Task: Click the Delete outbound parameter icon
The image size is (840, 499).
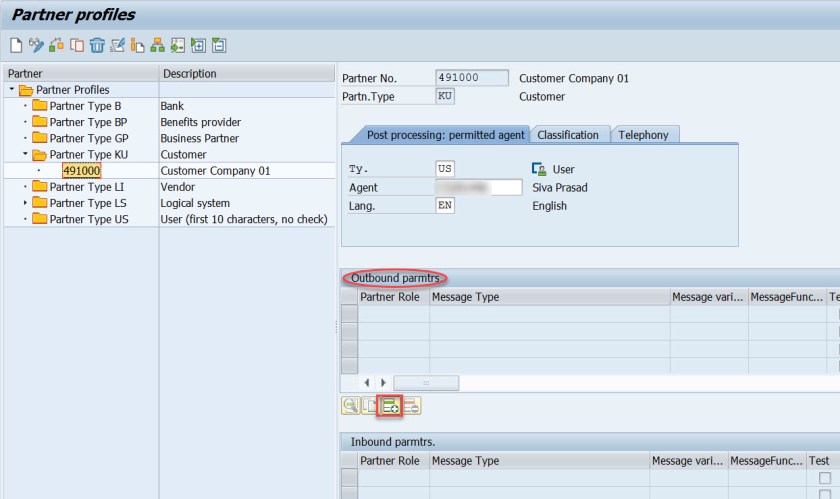Action: point(411,406)
